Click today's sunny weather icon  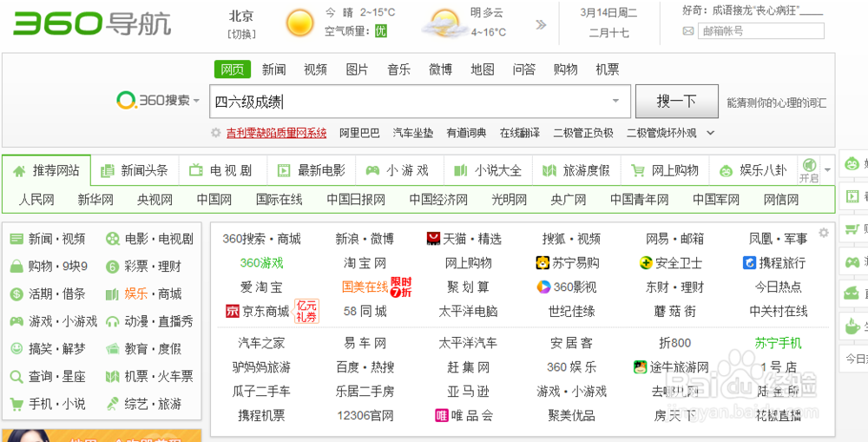[299, 23]
